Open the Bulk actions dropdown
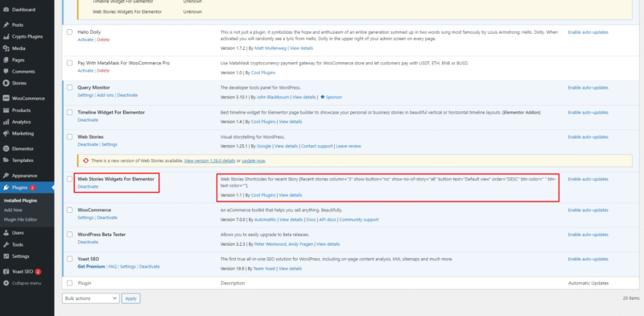This screenshot has height=316, width=644. [91, 298]
